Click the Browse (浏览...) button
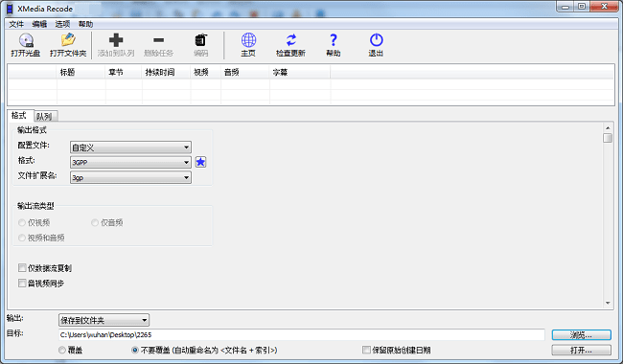 point(581,335)
